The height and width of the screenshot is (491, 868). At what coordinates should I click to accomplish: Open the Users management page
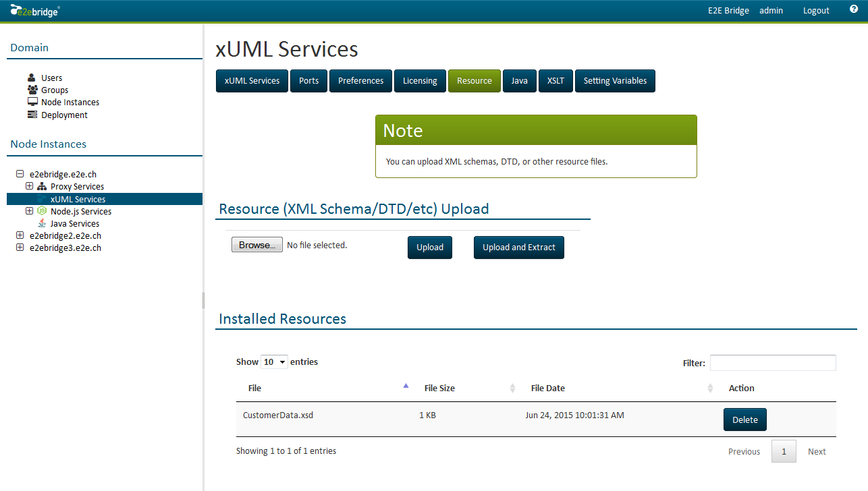click(51, 77)
